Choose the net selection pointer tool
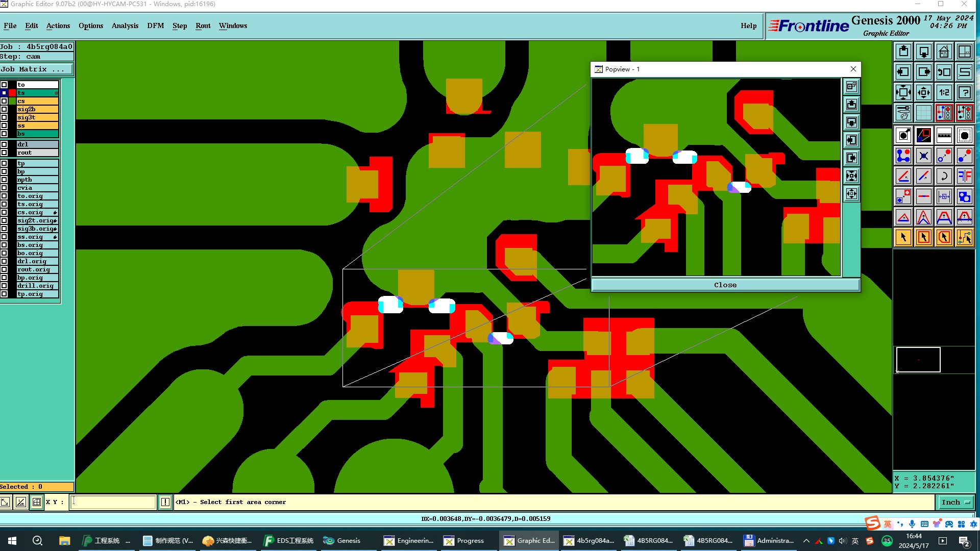 point(964,237)
